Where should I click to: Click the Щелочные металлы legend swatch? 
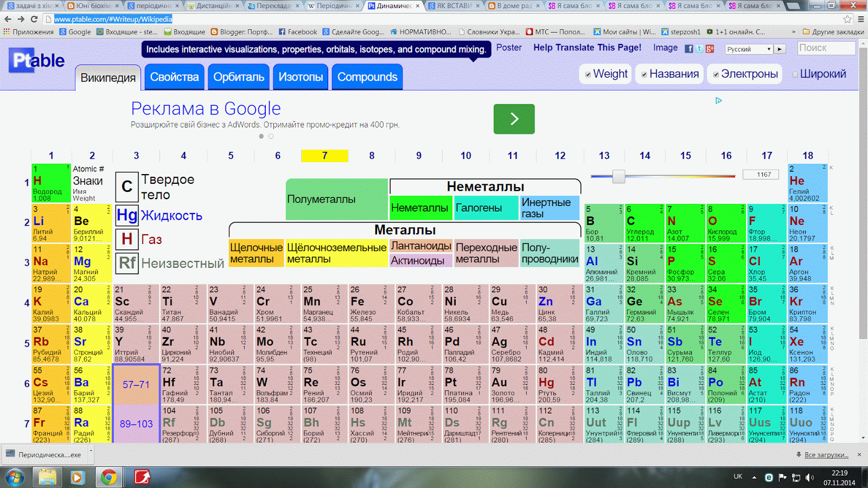pos(256,253)
